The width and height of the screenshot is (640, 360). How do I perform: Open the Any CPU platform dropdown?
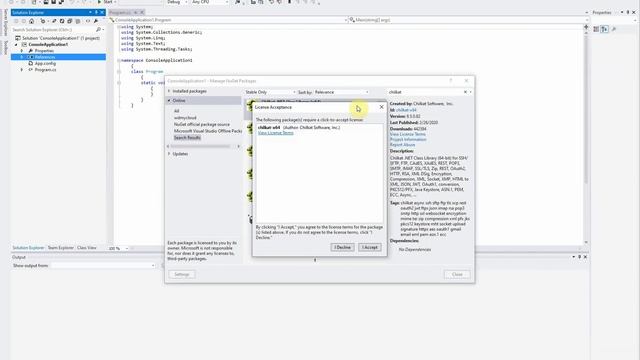209,2
